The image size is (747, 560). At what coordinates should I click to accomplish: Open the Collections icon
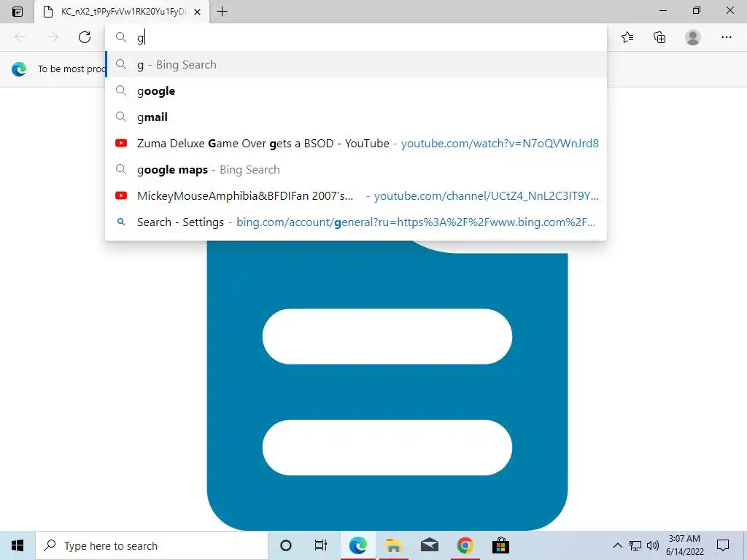coord(659,37)
